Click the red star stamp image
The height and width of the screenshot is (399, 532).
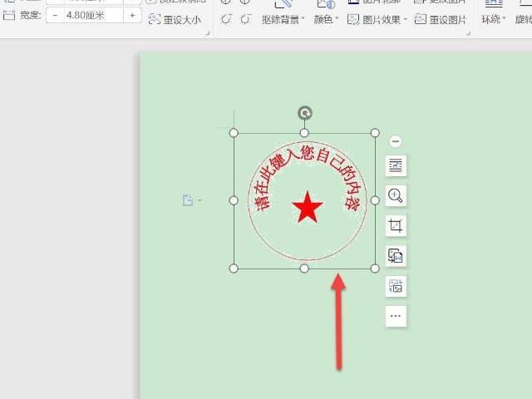click(x=307, y=207)
